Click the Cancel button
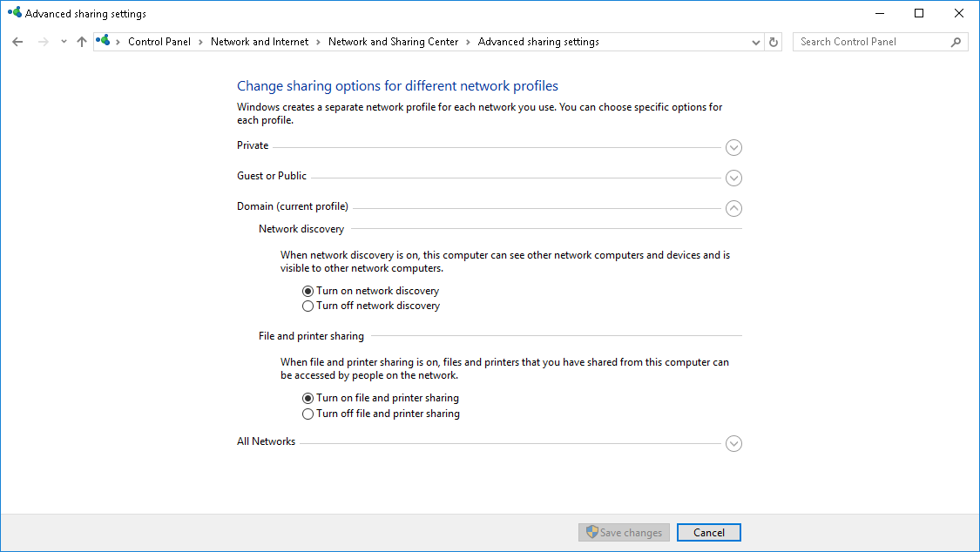980x552 pixels. coord(708,533)
